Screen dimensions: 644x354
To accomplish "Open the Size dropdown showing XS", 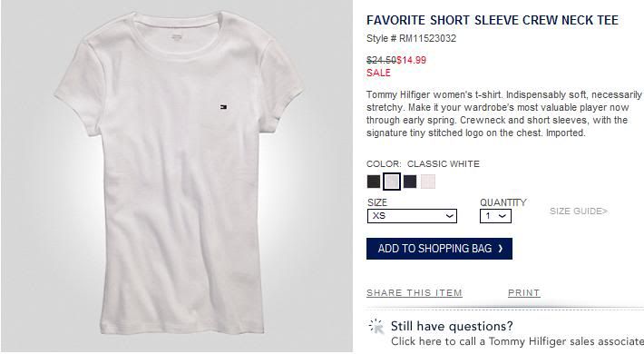I will [412, 216].
